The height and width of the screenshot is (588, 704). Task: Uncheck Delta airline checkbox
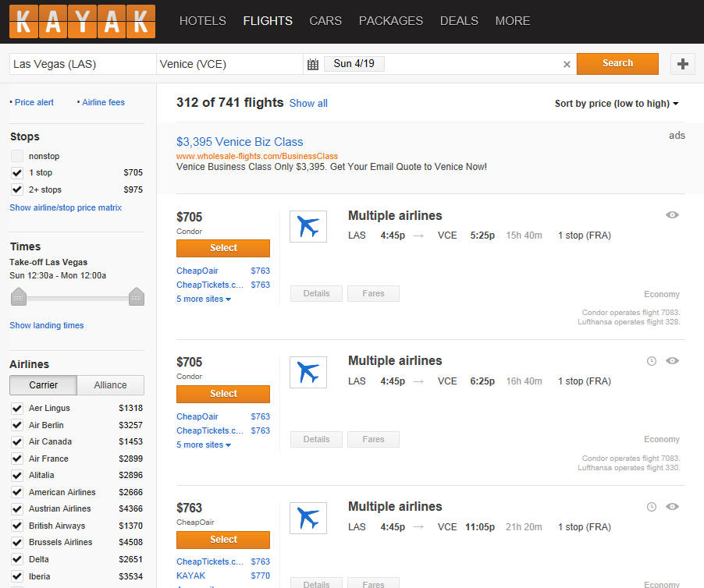tap(17, 559)
